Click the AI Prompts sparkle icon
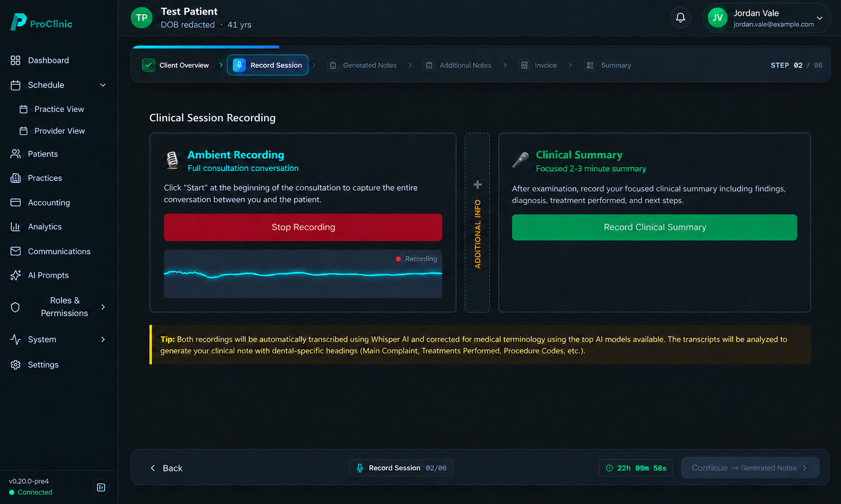841x504 pixels. [16, 276]
